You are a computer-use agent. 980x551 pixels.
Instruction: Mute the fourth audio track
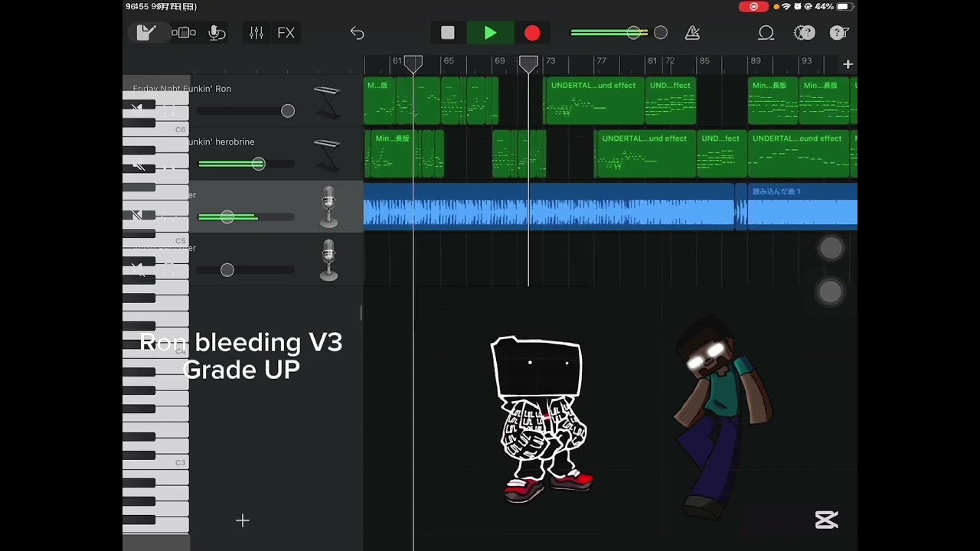(x=138, y=269)
